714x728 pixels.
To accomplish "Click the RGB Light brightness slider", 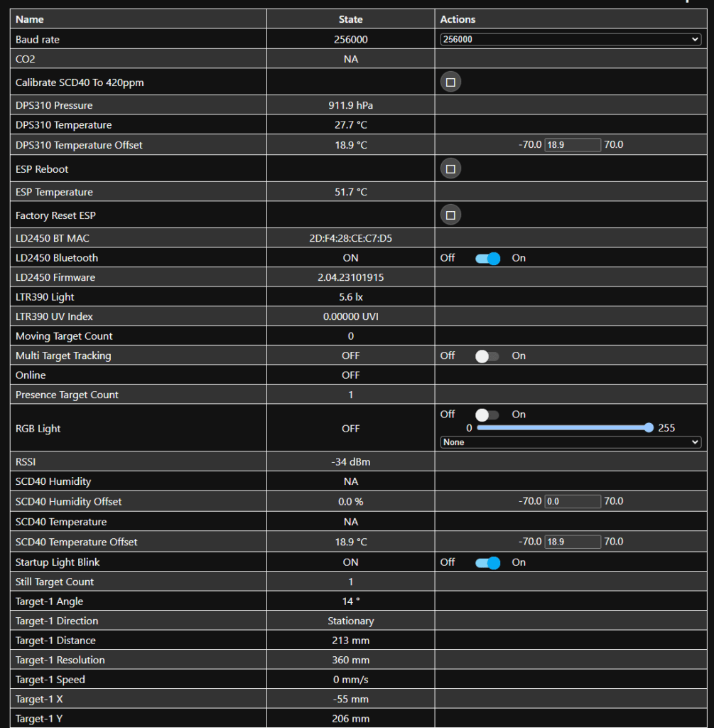I will click(563, 428).
